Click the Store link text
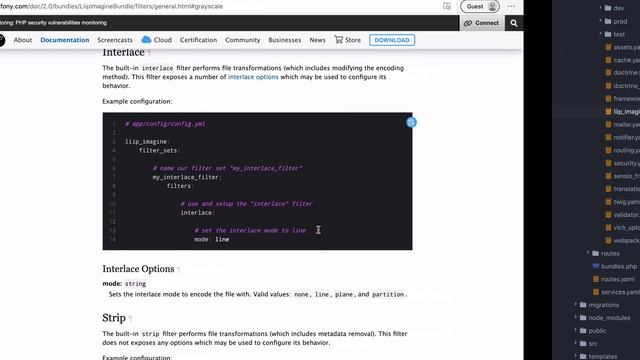The height and width of the screenshot is (360, 640). tap(353, 40)
